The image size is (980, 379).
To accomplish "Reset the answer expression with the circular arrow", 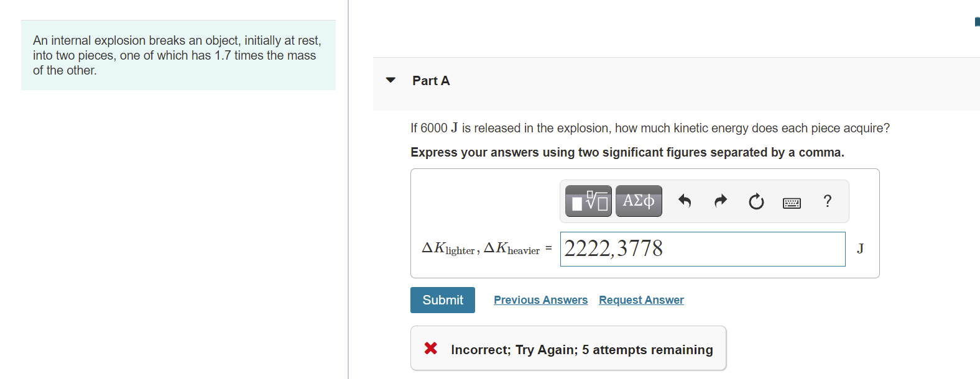I will (x=756, y=201).
